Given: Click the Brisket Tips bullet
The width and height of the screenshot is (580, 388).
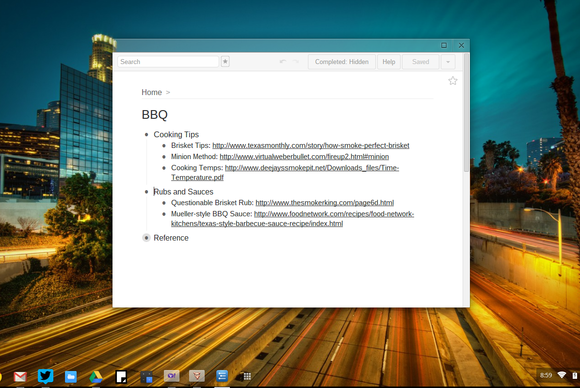Looking at the screenshot, I should click(164, 146).
